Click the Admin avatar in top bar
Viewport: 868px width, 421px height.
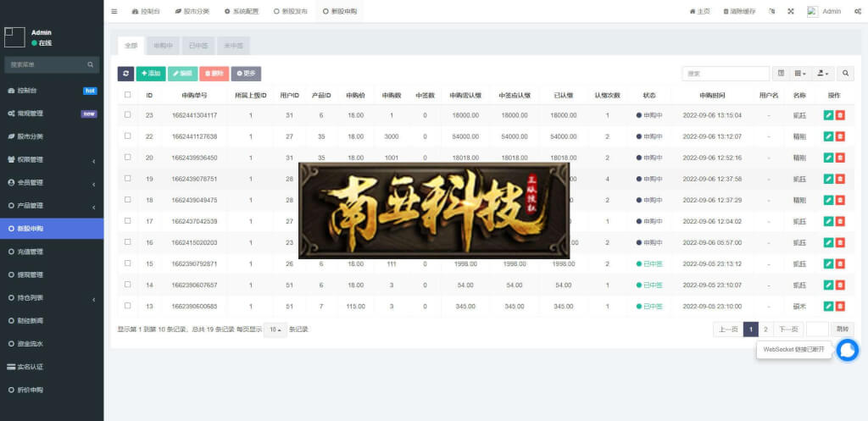[812, 11]
